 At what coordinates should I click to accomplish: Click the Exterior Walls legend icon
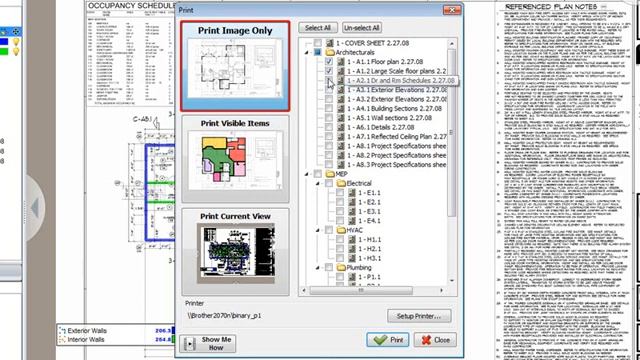(62, 331)
